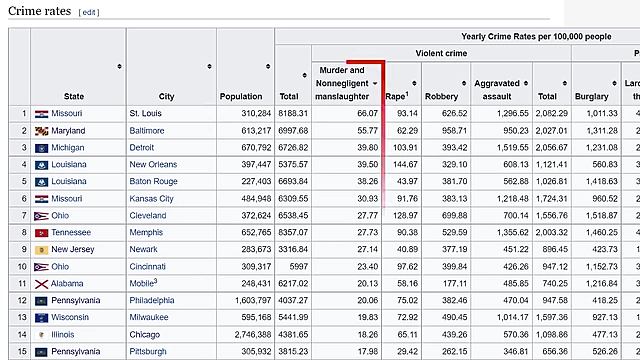Open the New Orleans city link
Screen dimensions: 640x360
[x=153, y=164]
